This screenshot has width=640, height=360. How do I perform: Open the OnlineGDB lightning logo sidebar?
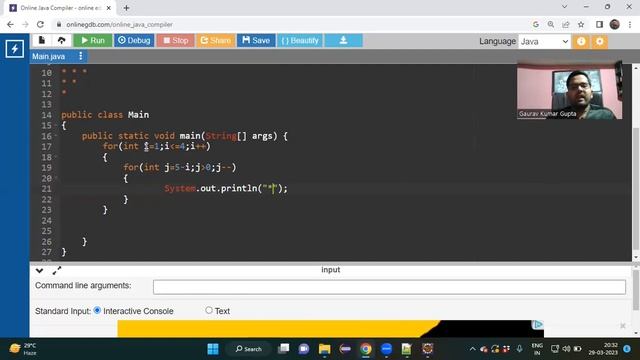click(x=15, y=49)
